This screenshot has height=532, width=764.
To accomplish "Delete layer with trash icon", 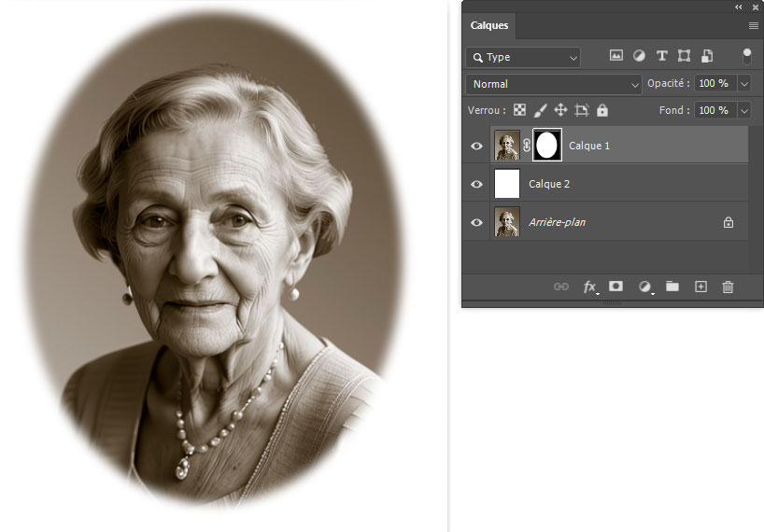I will 728,287.
